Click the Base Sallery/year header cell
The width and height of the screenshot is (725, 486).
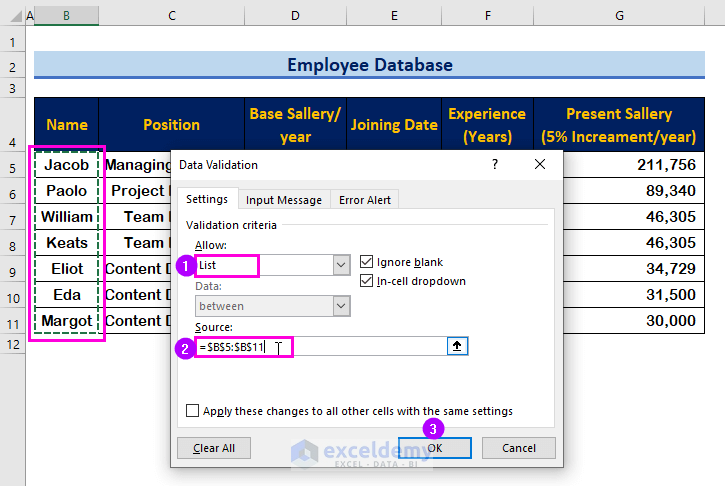pos(295,124)
